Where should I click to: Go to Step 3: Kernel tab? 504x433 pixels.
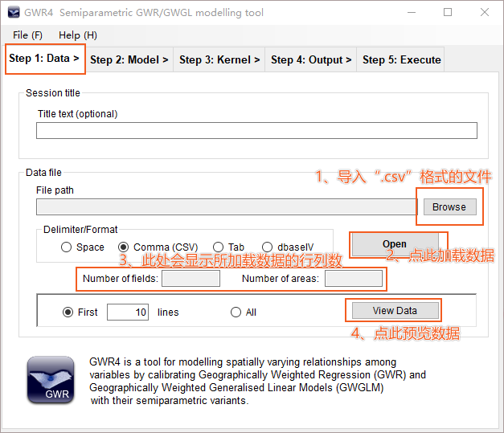219,59
